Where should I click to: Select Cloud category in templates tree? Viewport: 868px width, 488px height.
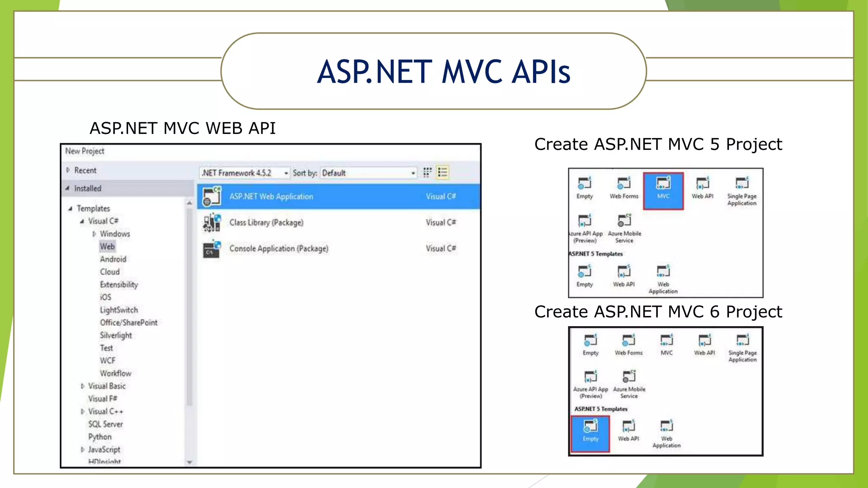110,272
